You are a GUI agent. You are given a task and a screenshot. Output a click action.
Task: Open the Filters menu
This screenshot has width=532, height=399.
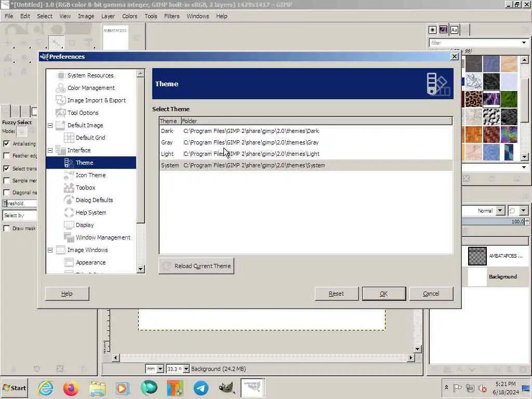tap(171, 16)
